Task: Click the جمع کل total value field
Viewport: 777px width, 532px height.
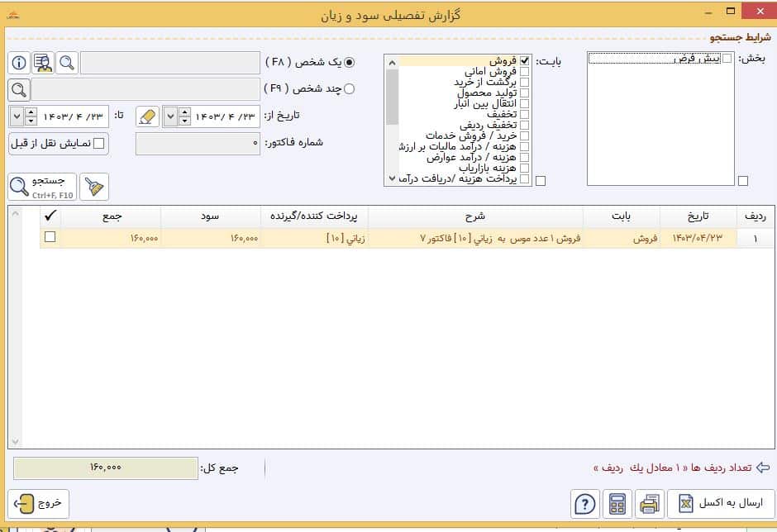Action: tap(106, 468)
